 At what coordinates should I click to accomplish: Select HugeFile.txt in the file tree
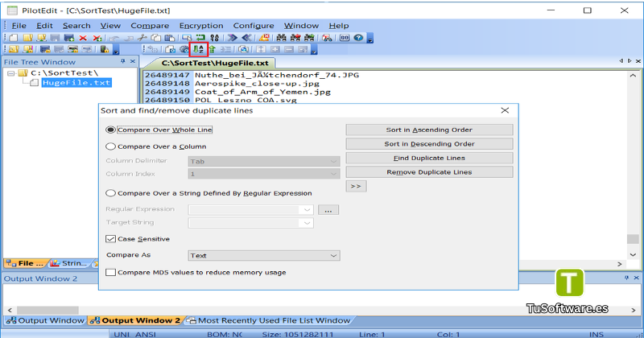coord(76,83)
